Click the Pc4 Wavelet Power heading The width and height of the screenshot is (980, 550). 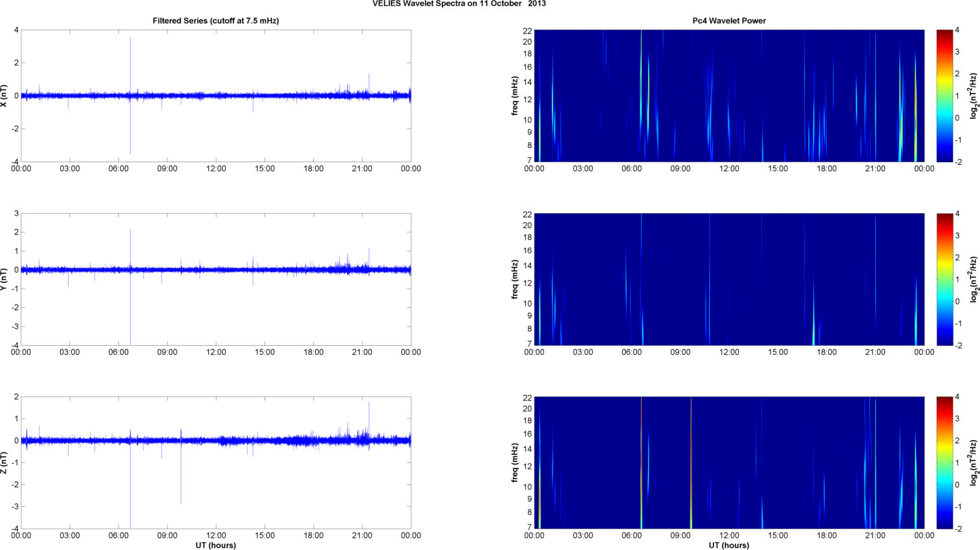(729, 21)
